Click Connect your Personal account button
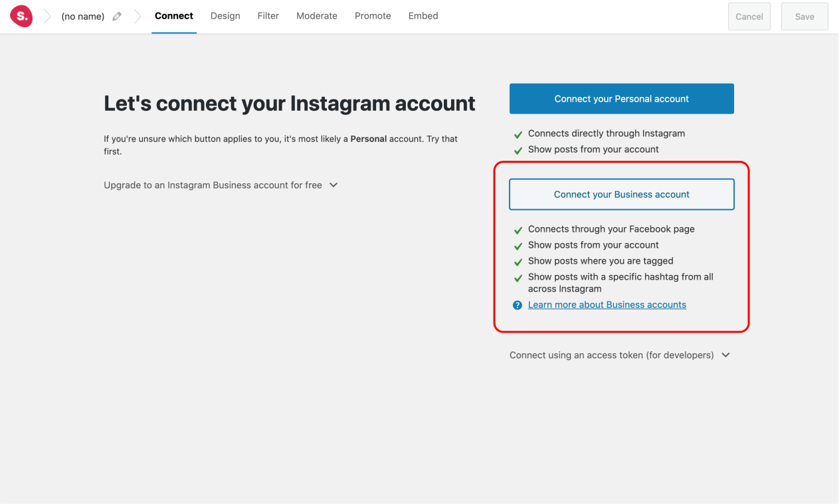This screenshot has height=504, width=839. click(x=622, y=99)
